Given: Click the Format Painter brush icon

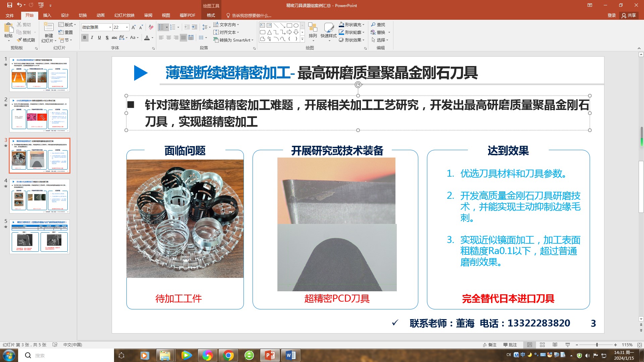Looking at the screenshot, I should (x=19, y=40).
